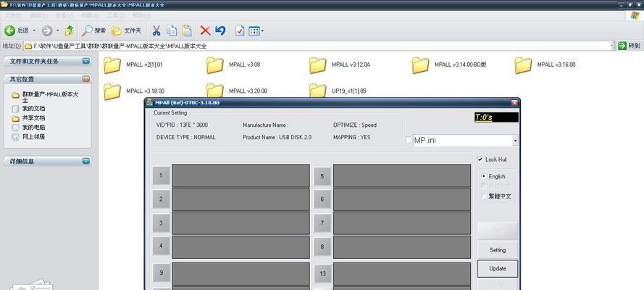
Task: Click the address bar folder icon
Action: [x=28, y=46]
